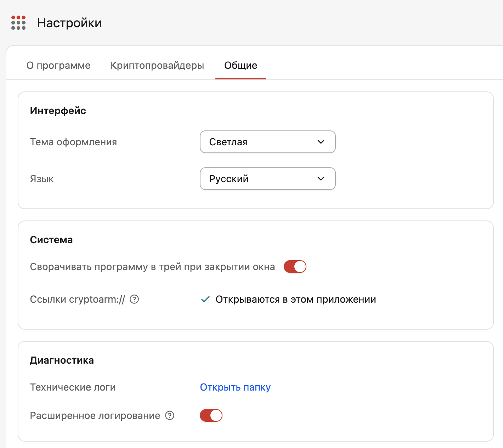The width and height of the screenshot is (503, 448).
Task: Click the Интерфейс section heading
Action: [x=58, y=111]
